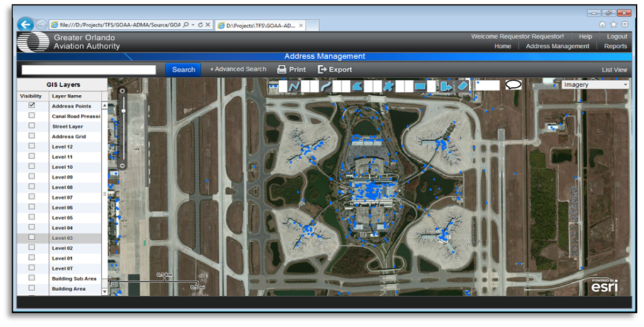
Task: Click the arrow shape tool
Action: (446, 86)
